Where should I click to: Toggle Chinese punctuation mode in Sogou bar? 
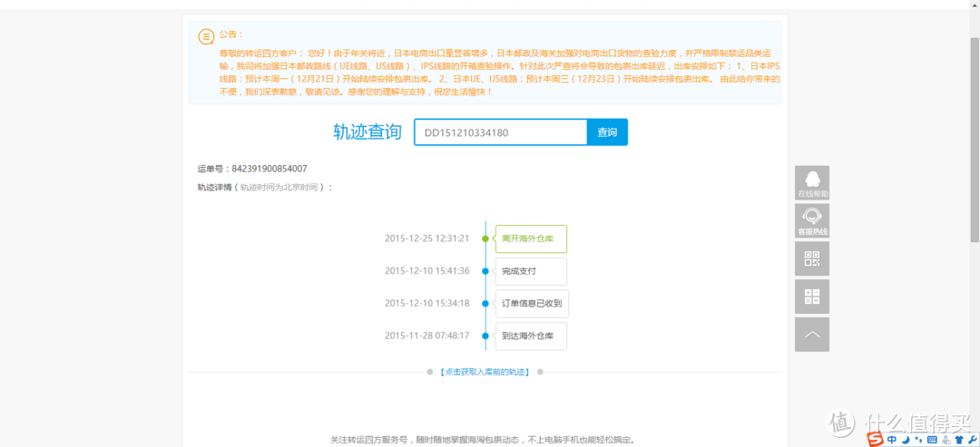click(918, 440)
